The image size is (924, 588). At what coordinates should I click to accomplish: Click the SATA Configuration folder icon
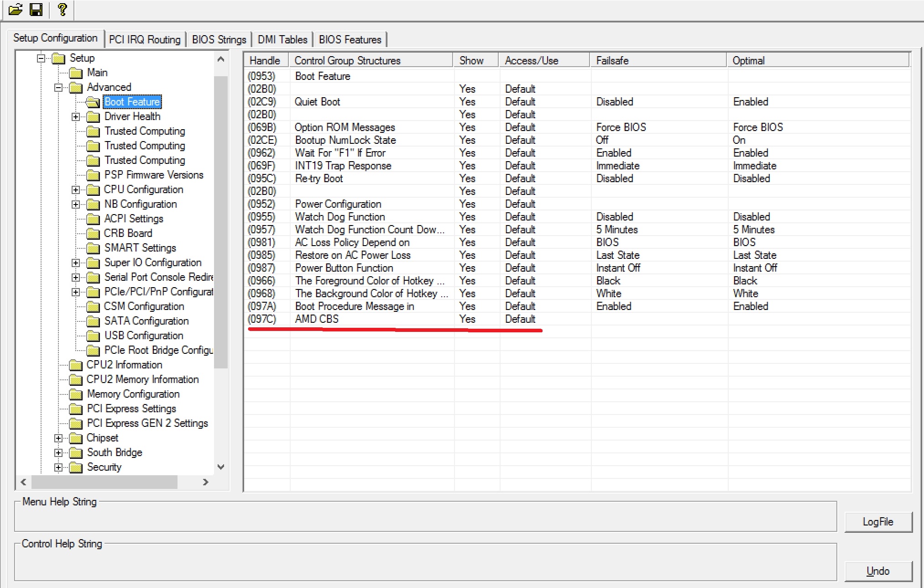(93, 321)
